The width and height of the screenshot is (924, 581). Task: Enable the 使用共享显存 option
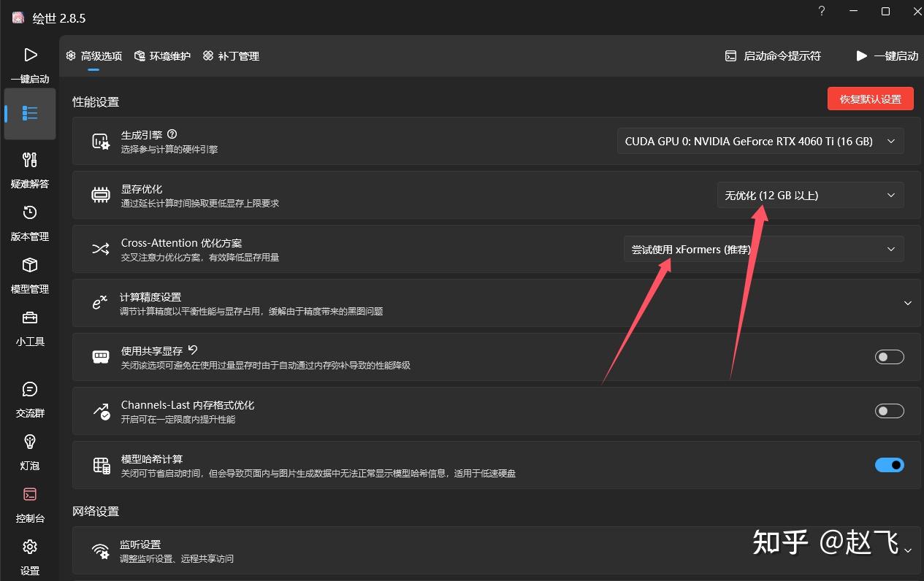889,357
